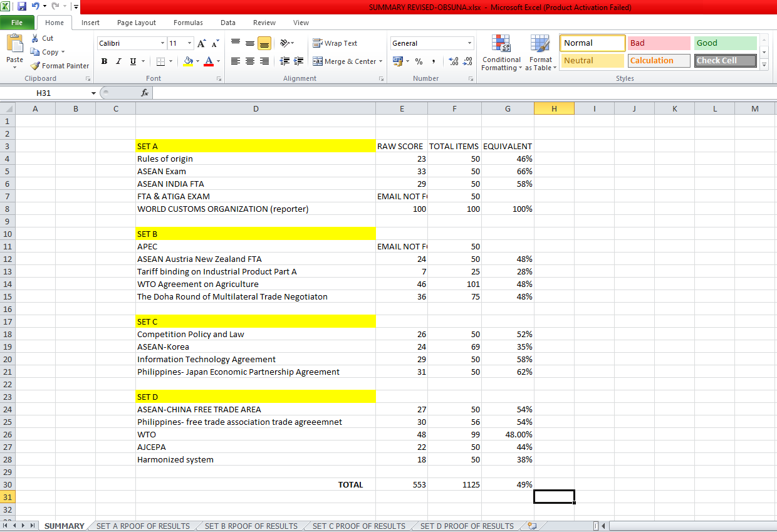Activate the Format Painter brush
This screenshot has width=777, height=532.
[36, 66]
